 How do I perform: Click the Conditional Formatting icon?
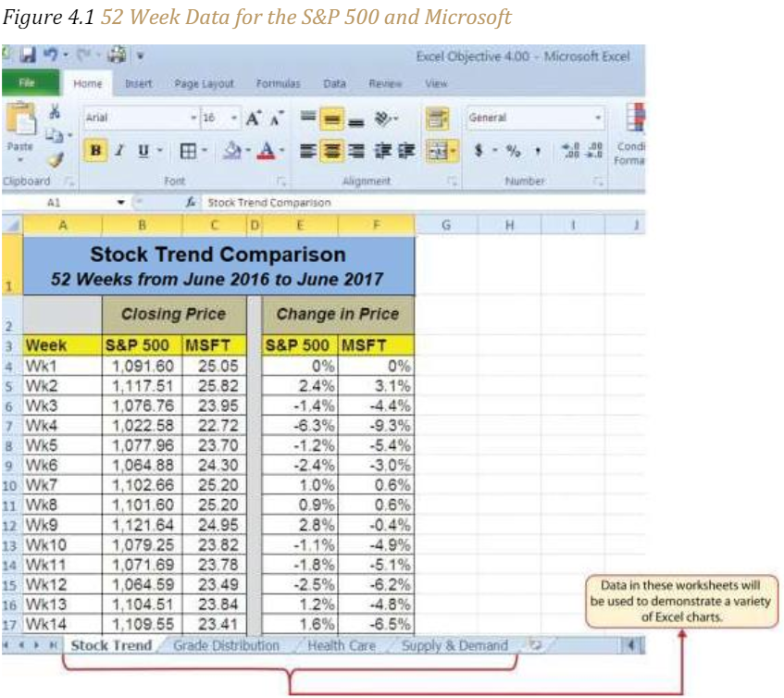click(635, 117)
